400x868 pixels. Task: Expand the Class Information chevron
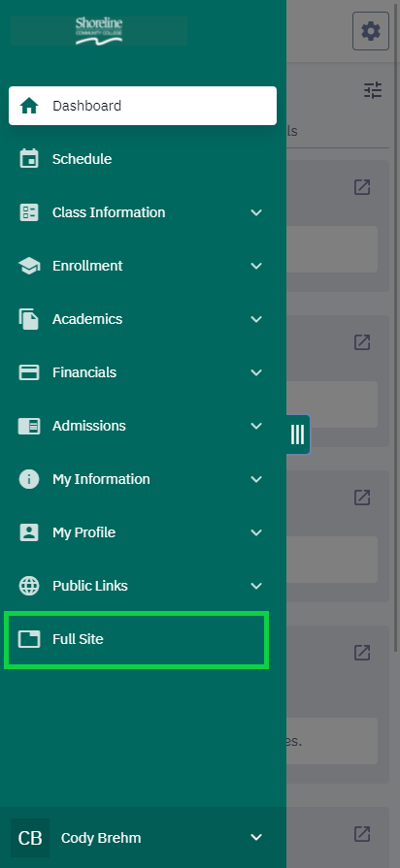pyautogui.click(x=256, y=212)
